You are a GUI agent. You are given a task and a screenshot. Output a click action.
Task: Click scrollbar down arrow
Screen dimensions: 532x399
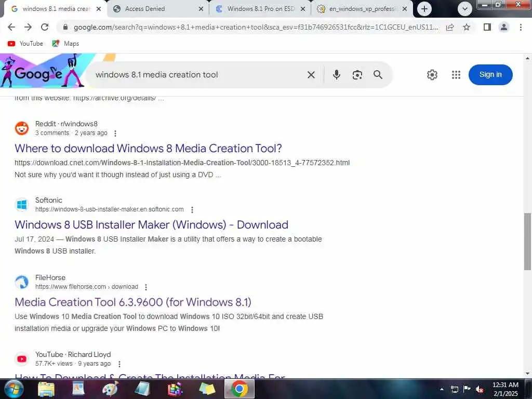tap(527, 374)
